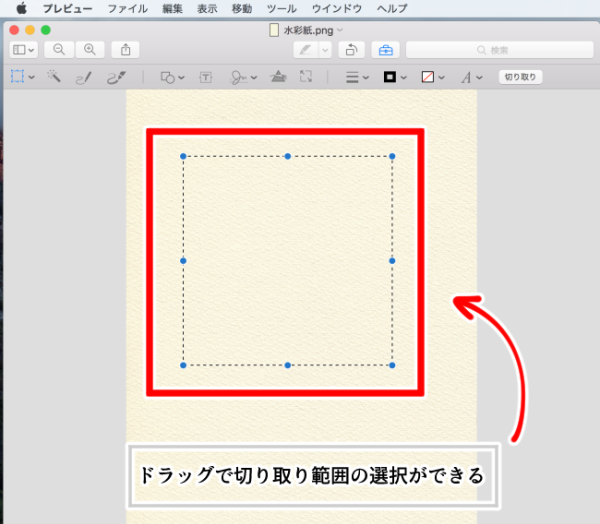Click the bottom-middle selection handle
Image resolution: width=600 pixels, height=524 pixels.
(288, 366)
